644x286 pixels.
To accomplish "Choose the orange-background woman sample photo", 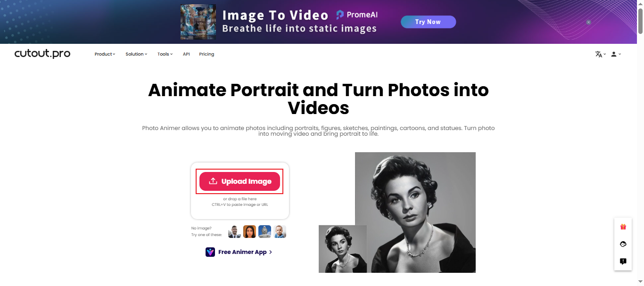I will pos(249,231).
